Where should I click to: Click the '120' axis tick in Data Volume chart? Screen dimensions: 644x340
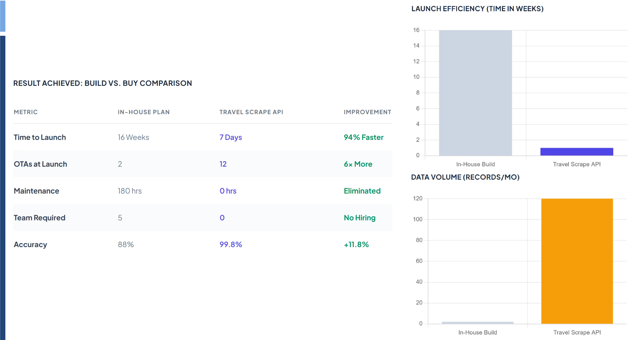(x=418, y=198)
